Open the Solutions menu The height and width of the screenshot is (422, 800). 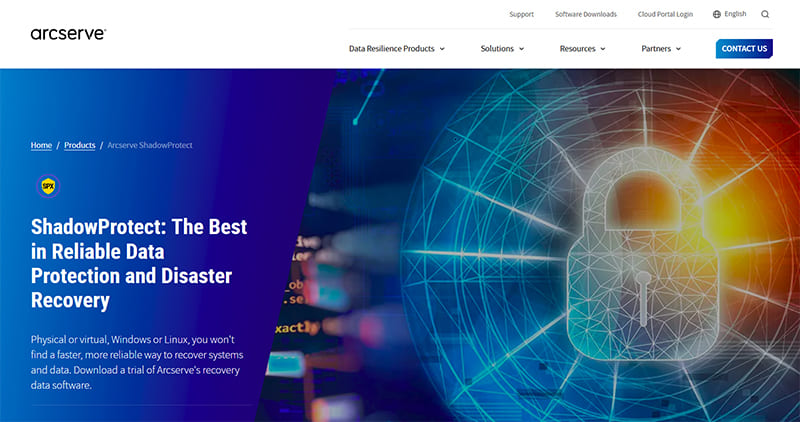tap(503, 49)
